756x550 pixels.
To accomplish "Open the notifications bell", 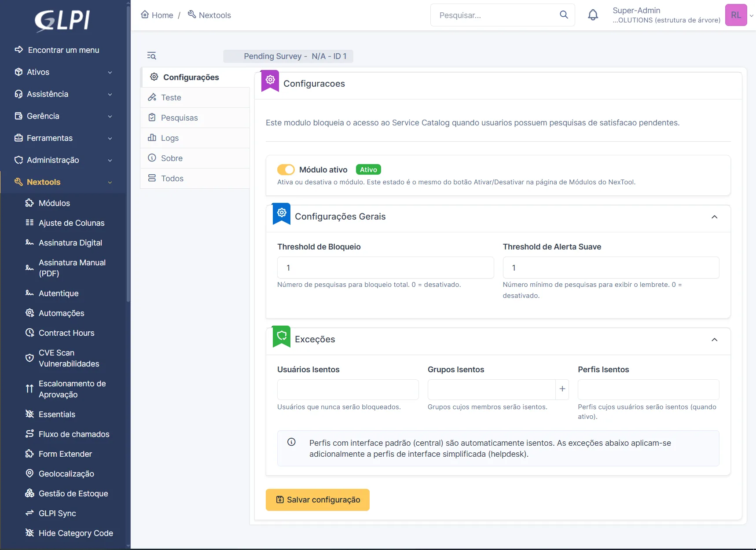I will pos(593,15).
